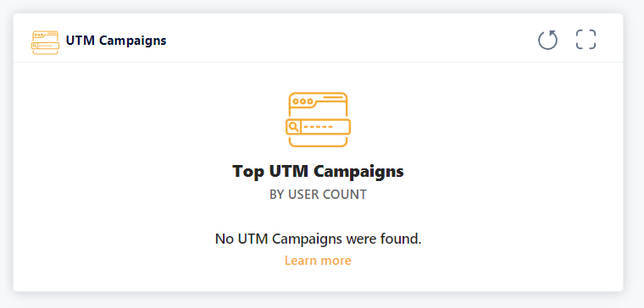The image size is (644, 308).
Task: Expand UTM Campaigns widget to fullscreen
Action: tap(586, 40)
